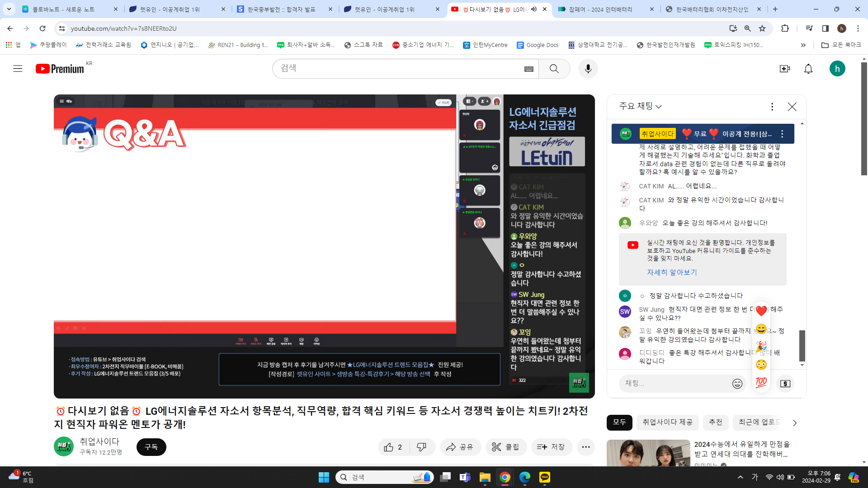Open YouTube notifications bell
This screenshot has width=868, height=488.
(x=808, y=69)
